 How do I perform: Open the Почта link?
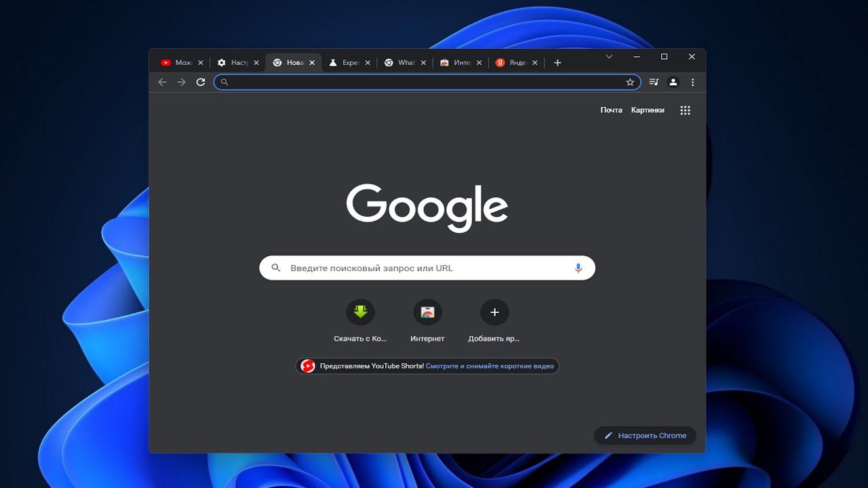click(x=611, y=110)
